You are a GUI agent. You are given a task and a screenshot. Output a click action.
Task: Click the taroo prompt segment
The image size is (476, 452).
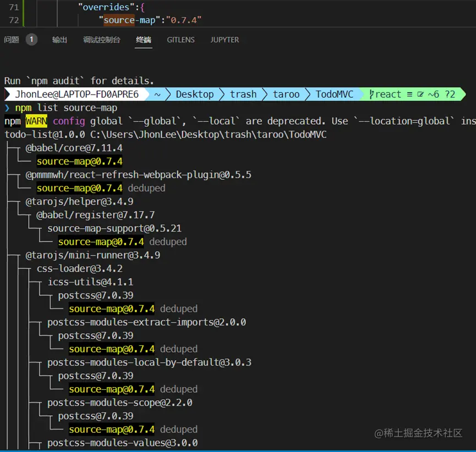(x=286, y=95)
